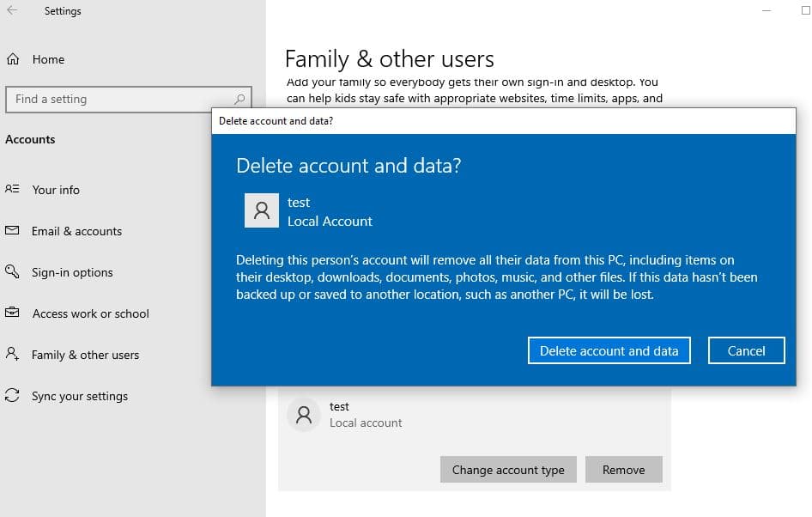Click the Home house icon

pyautogui.click(x=13, y=59)
